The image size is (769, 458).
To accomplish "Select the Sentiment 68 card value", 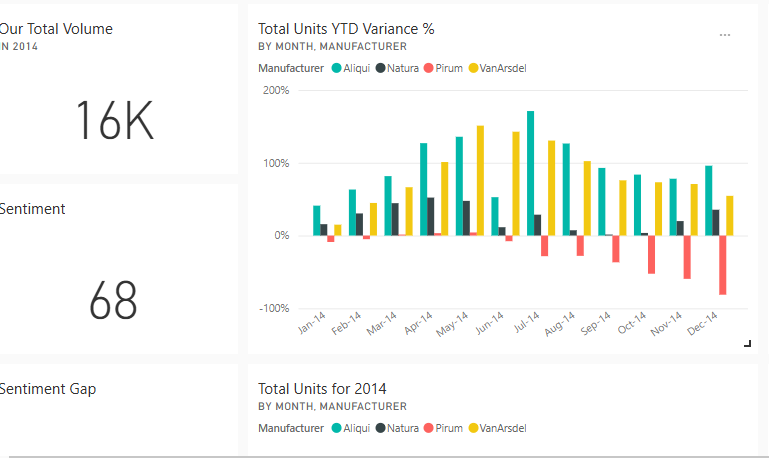I will tap(113, 300).
